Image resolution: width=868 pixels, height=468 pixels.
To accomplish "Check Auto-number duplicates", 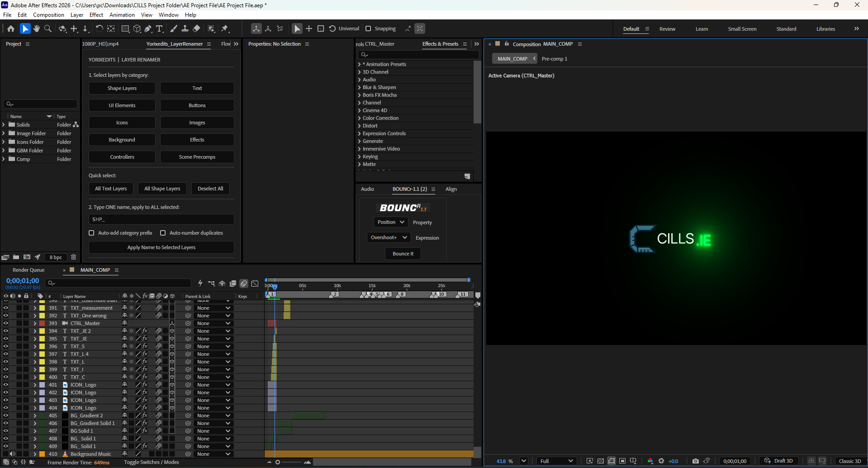I will [163, 233].
